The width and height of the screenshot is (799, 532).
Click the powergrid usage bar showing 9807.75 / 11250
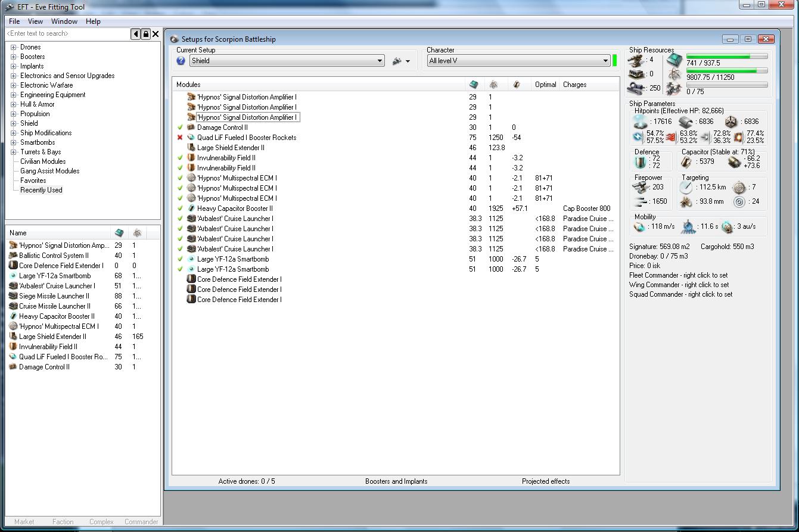pos(727,70)
